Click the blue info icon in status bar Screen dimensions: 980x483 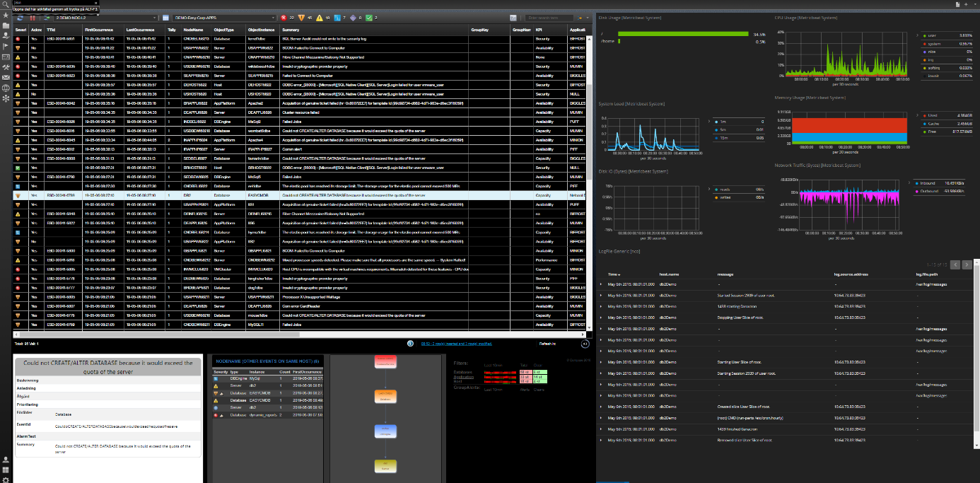[410, 343]
